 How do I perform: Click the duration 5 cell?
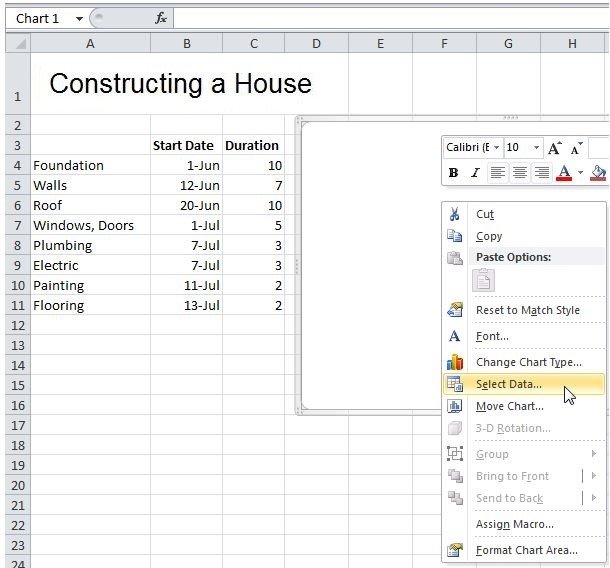(x=254, y=225)
